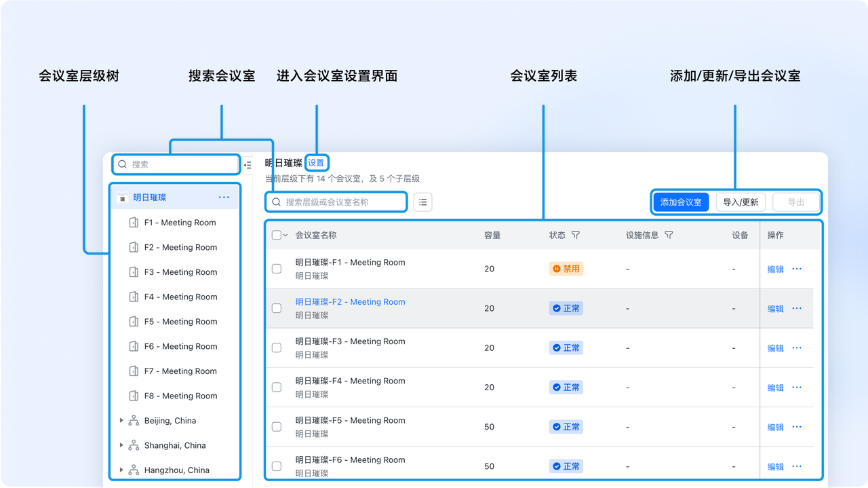This screenshot has width=868, height=488.
Task: Open the dropdown arrow next to select-all checkbox
Action: pyautogui.click(x=285, y=236)
